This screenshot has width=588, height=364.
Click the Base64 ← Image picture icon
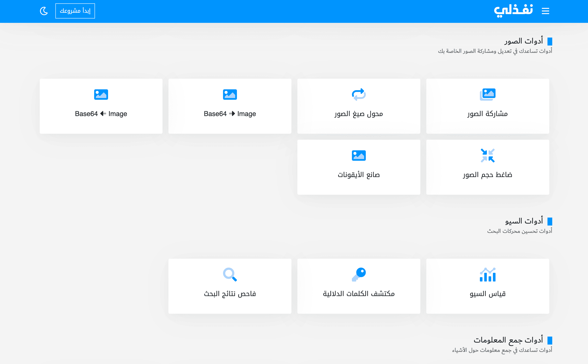click(101, 94)
